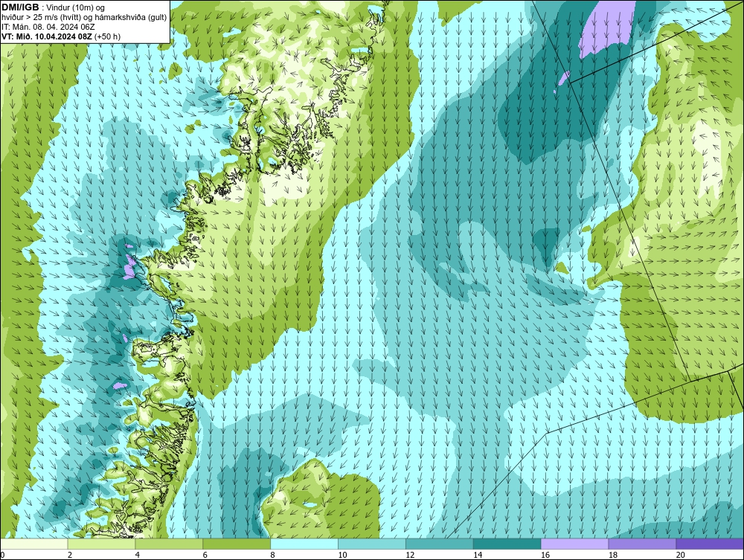Click the VT: Mið. 10.04.2024 08Z line
This screenshot has height=560, width=744.
click(x=61, y=36)
